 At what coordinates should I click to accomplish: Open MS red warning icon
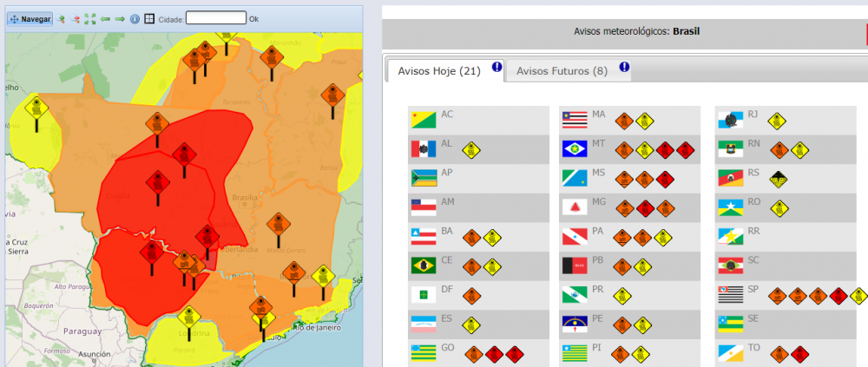[666, 180]
